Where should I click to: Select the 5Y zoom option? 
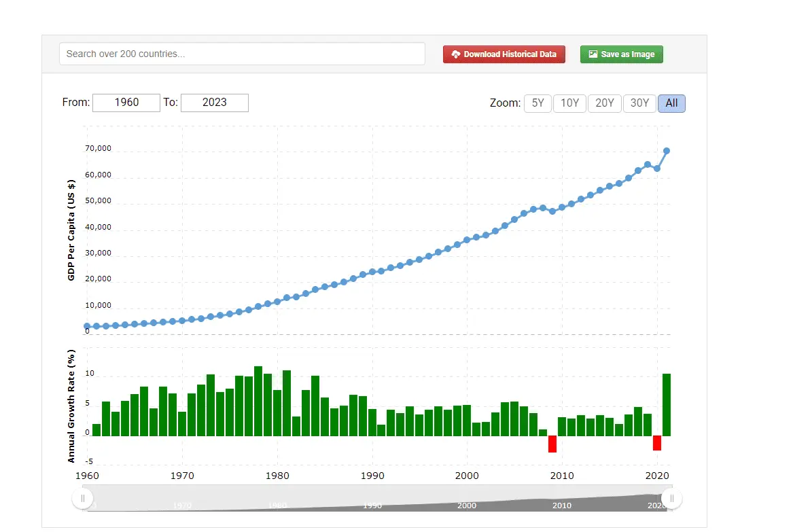(x=538, y=103)
